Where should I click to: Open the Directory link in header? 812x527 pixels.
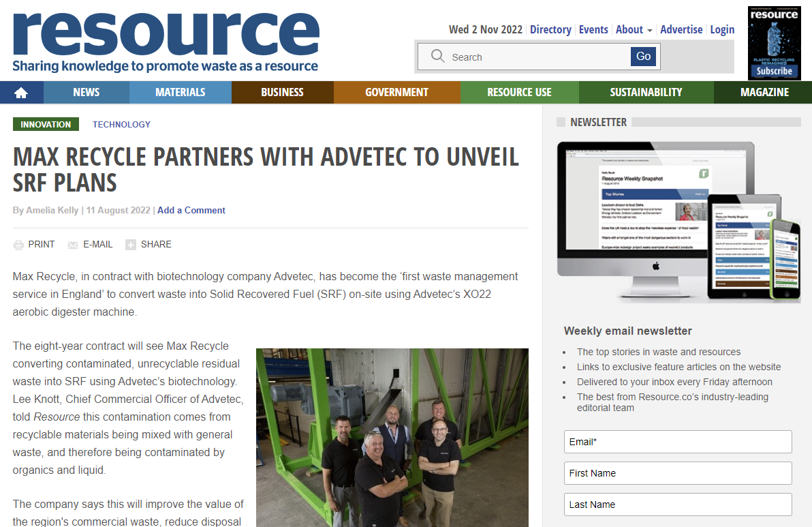550,29
